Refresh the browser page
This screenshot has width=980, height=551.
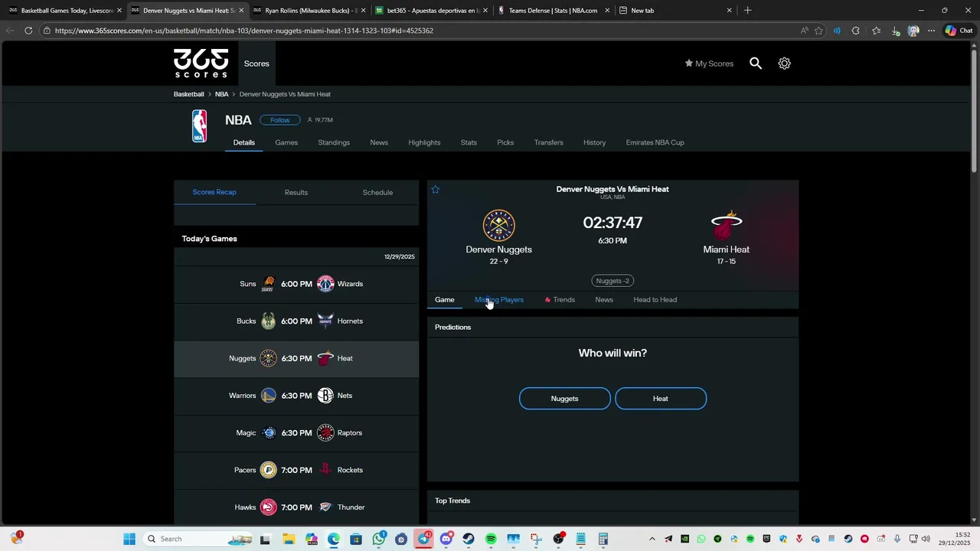coord(28,31)
